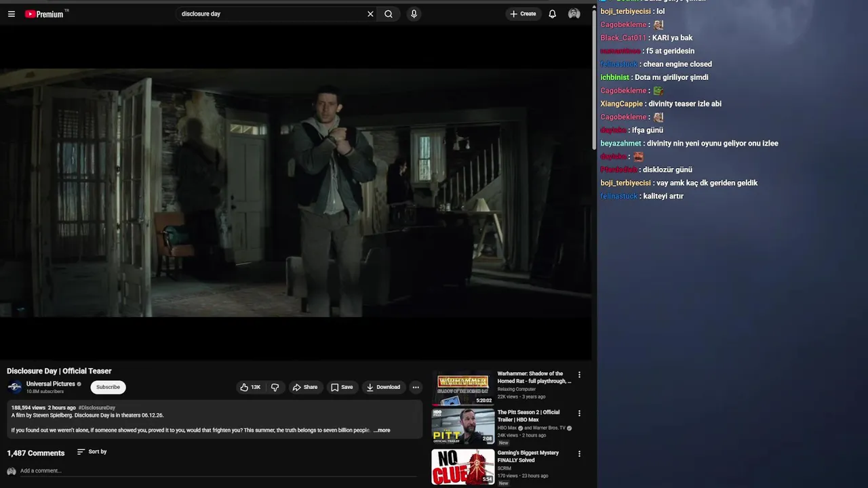Image resolution: width=868 pixels, height=488 pixels.
Task: Open the YouTube hamburger guide menu
Action: (11, 14)
